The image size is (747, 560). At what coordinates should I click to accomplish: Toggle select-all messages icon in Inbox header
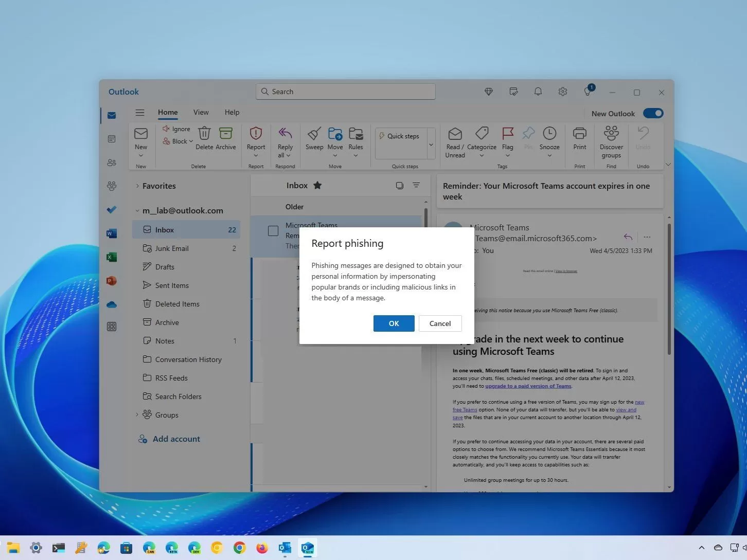399,185
